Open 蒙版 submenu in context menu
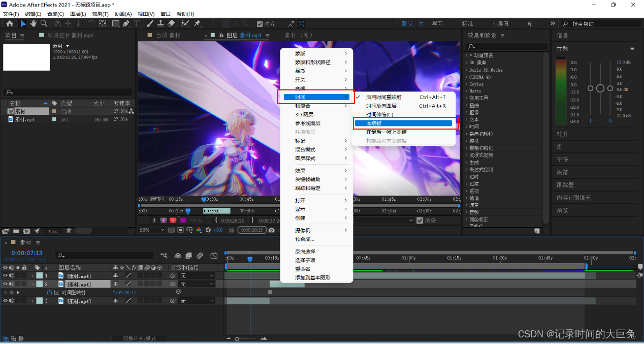The image size is (644, 344). point(316,53)
